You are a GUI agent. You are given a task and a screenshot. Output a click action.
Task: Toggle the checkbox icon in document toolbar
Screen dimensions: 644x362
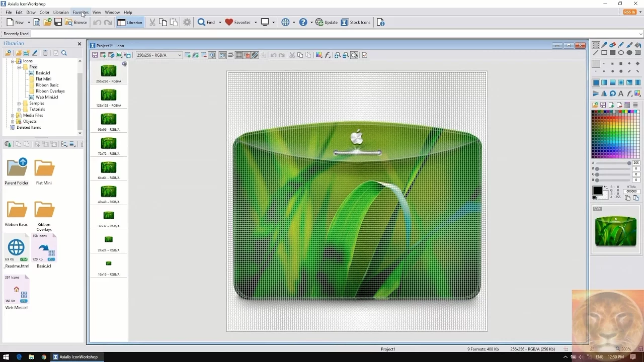pos(364,55)
